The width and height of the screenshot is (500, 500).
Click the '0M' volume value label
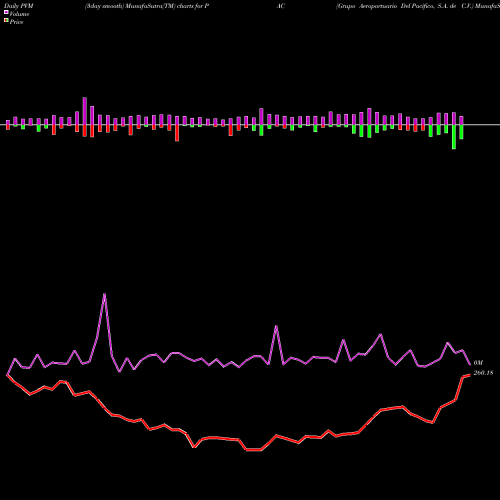pyautogui.click(x=478, y=363)
